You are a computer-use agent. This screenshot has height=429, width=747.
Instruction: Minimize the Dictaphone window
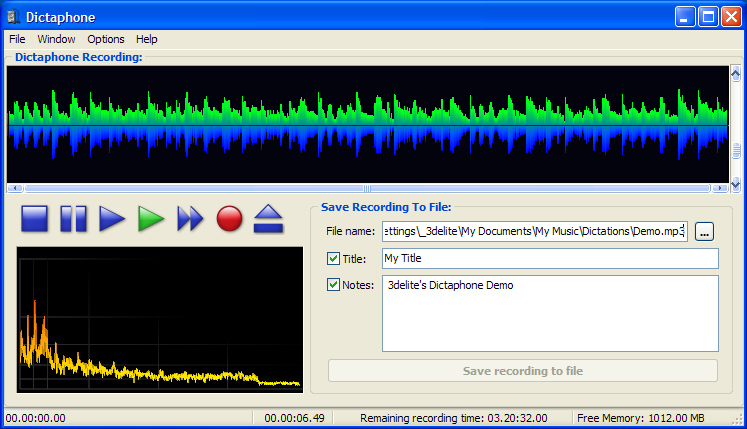685,17
